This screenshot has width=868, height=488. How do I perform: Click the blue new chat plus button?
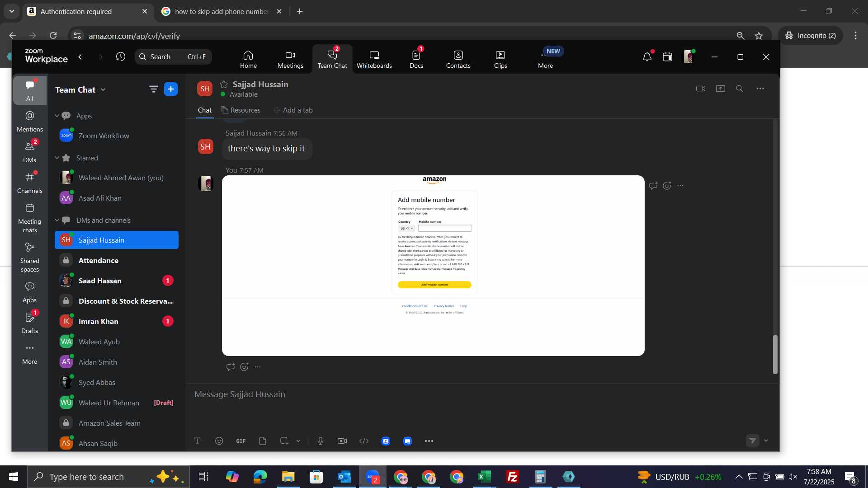click(x=170, y=89)
